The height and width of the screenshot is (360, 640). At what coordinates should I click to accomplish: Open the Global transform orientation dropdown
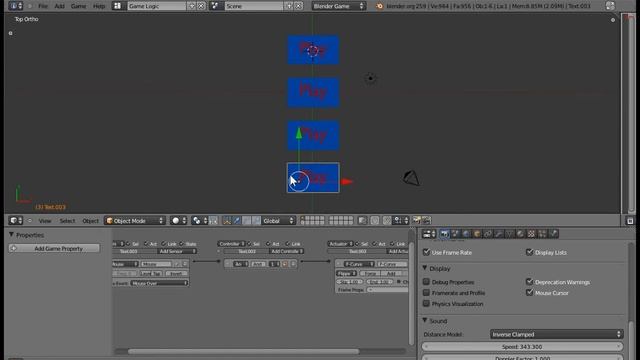[x=278, y=221]
